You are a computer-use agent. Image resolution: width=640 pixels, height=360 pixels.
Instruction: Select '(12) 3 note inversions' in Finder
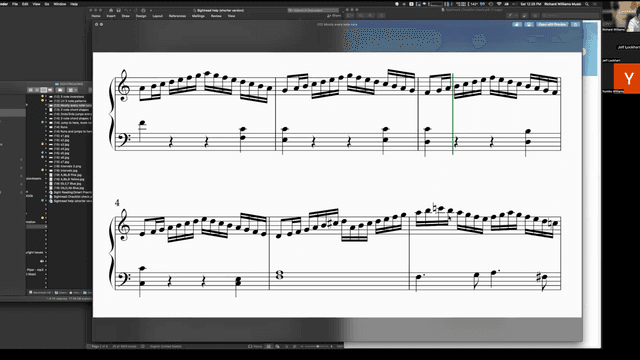click(69, 97)
